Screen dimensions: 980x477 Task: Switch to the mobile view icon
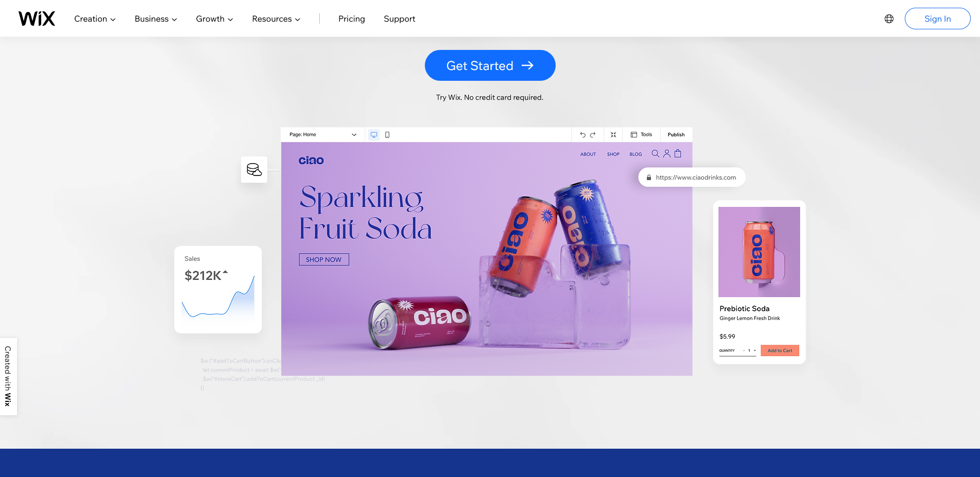click(387, 135)
